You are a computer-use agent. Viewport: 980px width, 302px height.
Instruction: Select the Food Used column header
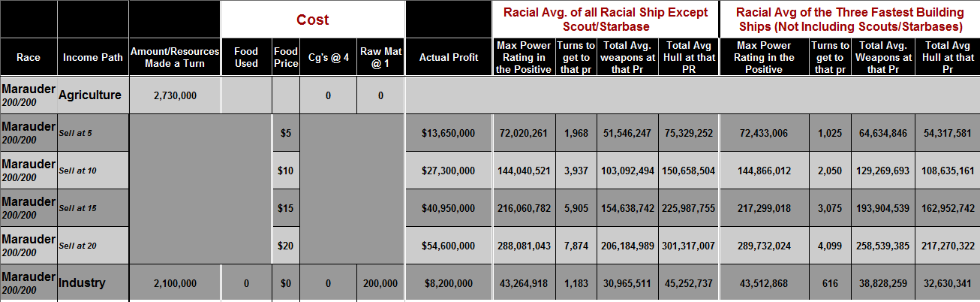click(x=246, y=57)
